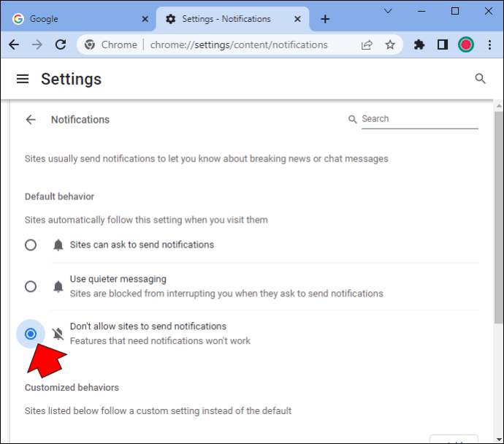Switch to the Google tab
This screenshot has width=504, height=444.
coord(78,19)
